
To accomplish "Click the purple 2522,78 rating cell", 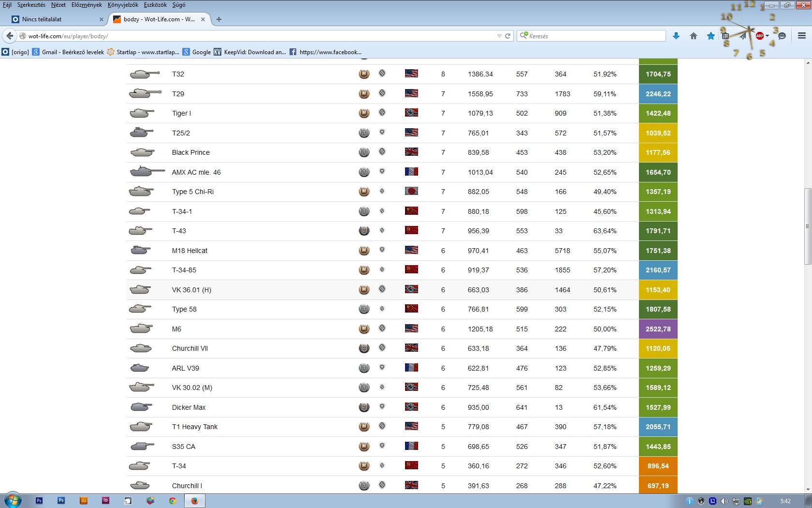I will [658, 329].
